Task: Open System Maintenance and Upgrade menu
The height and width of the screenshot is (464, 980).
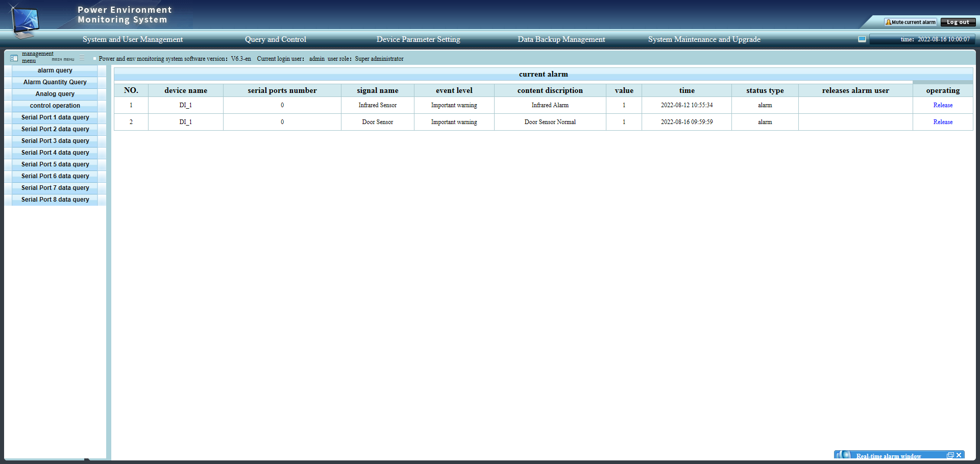Action: tap(704, 39)
